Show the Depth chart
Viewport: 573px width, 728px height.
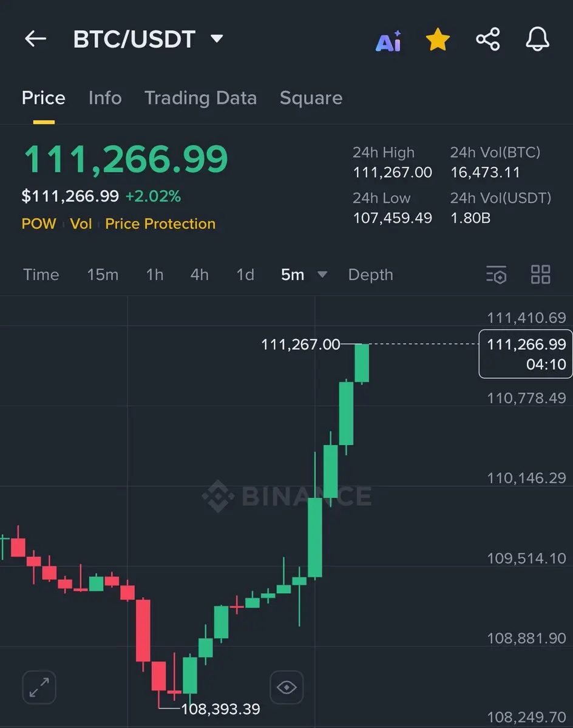coord(371,274)
